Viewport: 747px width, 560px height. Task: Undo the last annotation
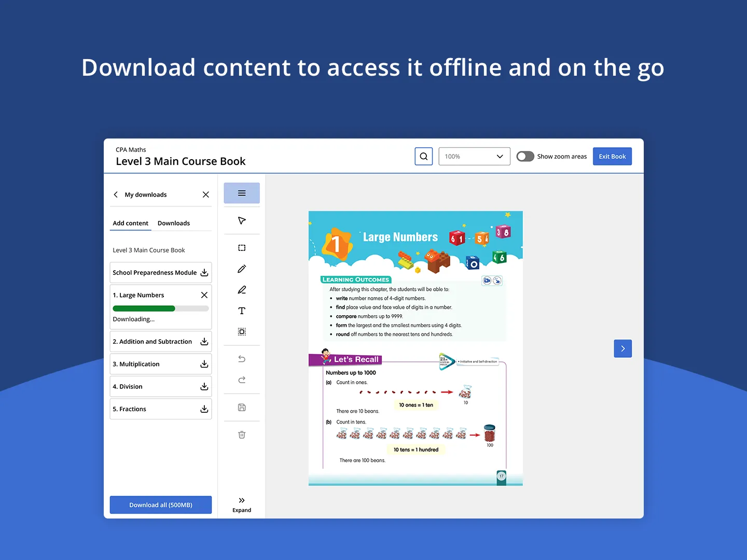[x=242, y=359]
